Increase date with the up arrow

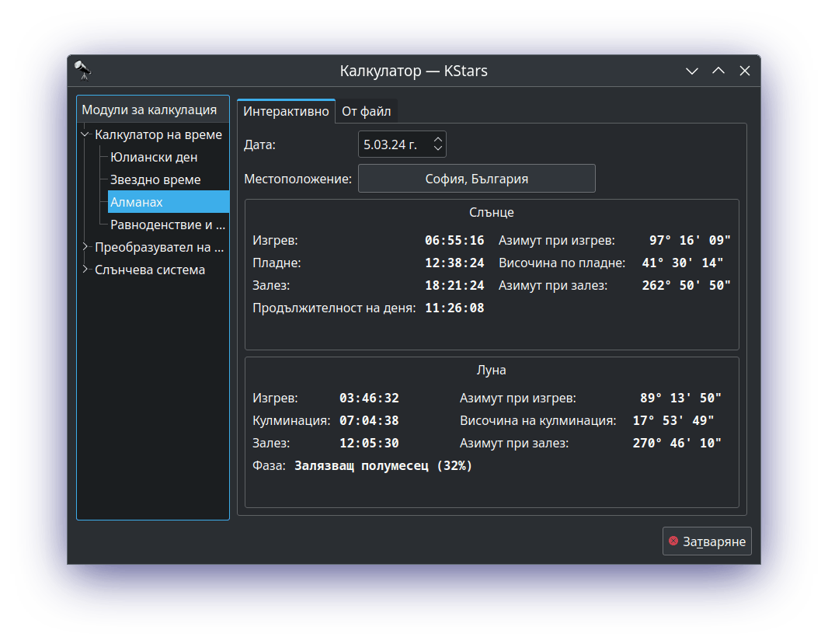click(x=438, y=140)
